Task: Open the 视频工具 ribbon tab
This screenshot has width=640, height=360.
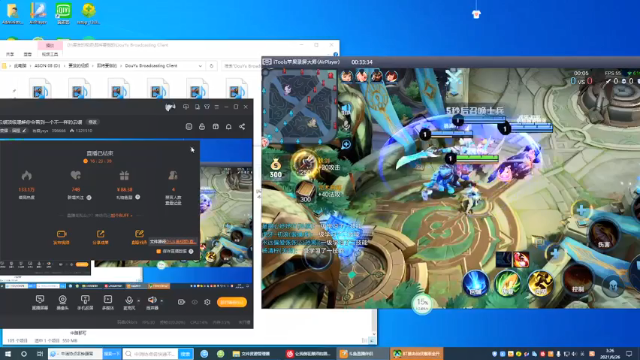Action: [x=50, y=54]
